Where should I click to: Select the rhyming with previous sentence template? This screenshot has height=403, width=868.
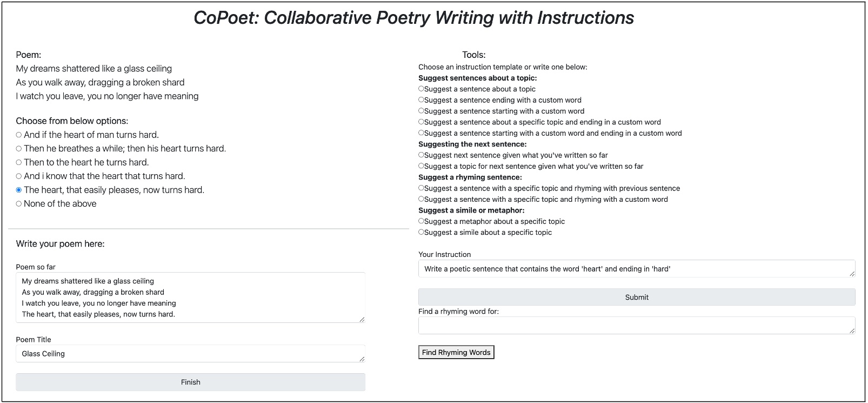tap(421, 188)
